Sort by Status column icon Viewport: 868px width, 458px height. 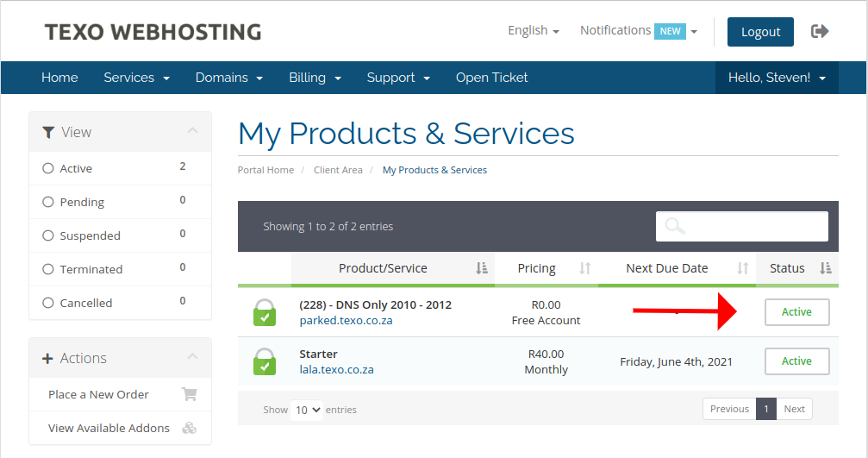coord(826,268)
